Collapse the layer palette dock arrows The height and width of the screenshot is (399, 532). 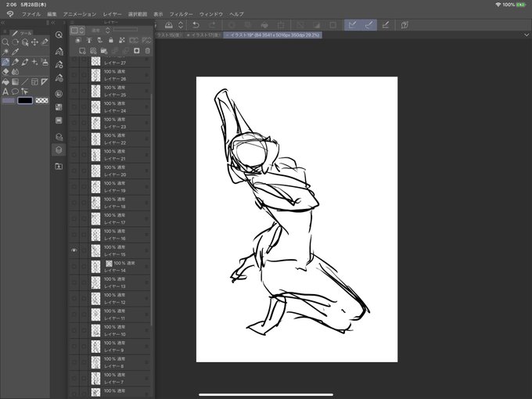[53, 23]
